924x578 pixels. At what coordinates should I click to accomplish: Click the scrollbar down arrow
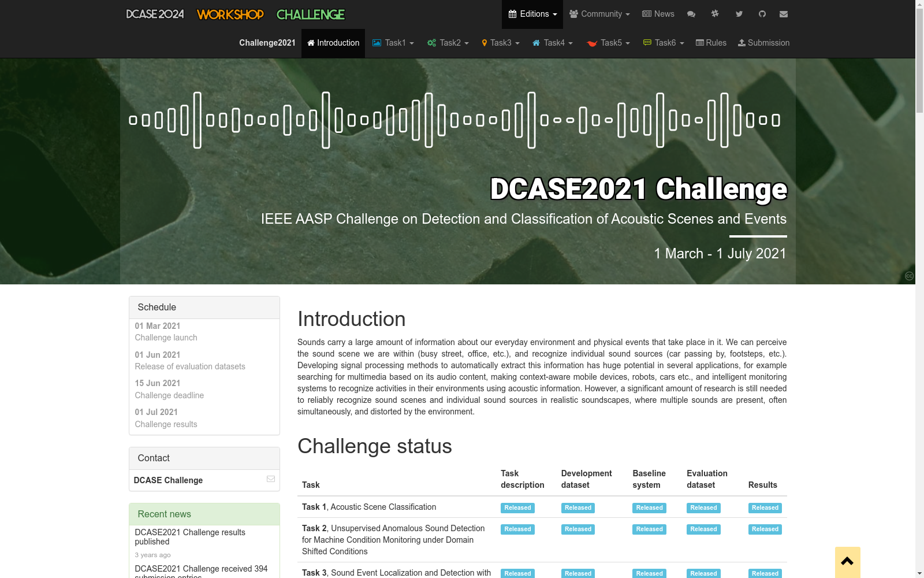pyautogui.click(x=919, y=573)
